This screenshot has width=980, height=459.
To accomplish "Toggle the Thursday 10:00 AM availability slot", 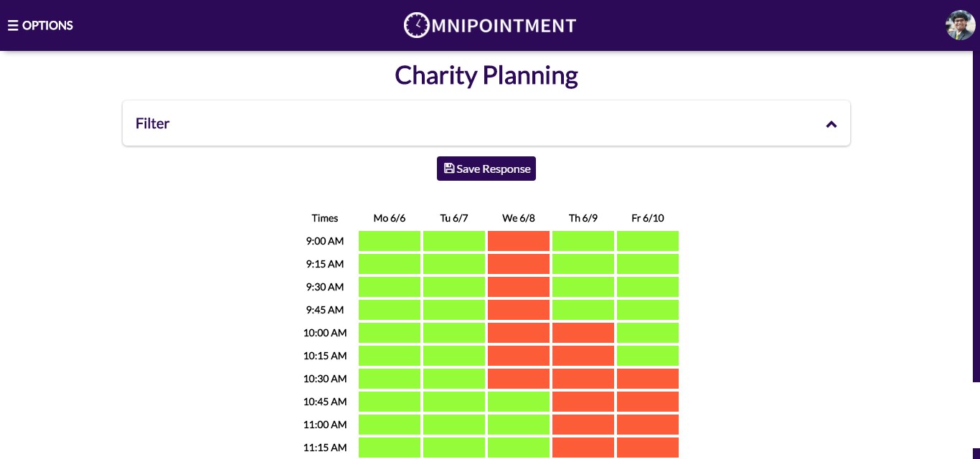I will 583,333.
